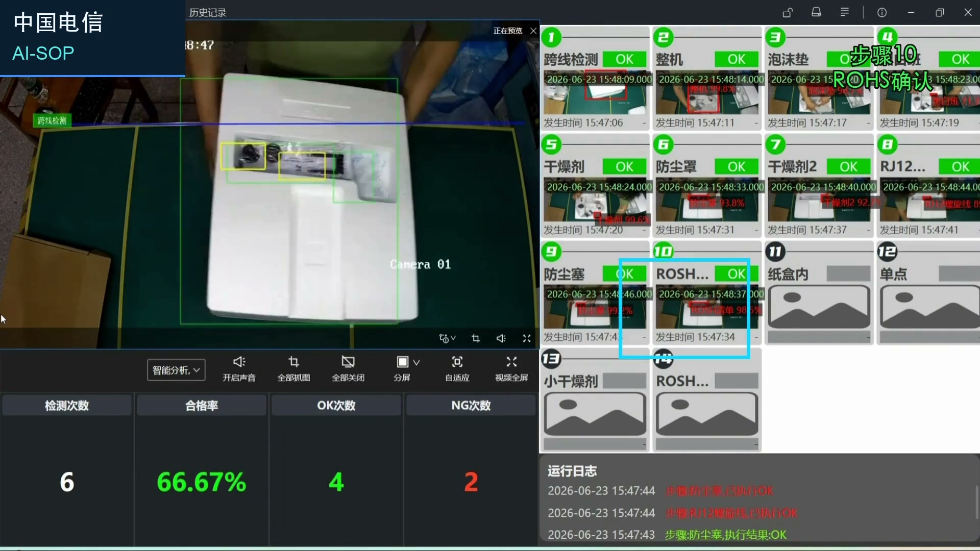Toggle 开启声音 sound button
The height and width of the screenshot is (551, 980).
[239, 369]
